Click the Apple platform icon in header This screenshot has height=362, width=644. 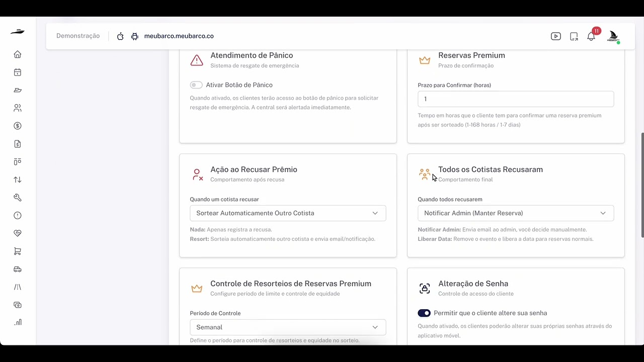[x=120, y=36]
